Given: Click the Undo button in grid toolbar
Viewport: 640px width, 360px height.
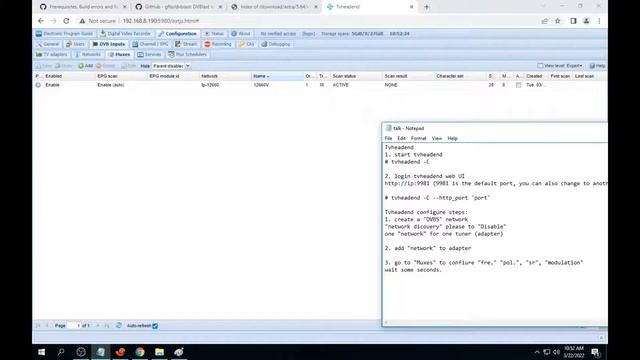Looking at the screenshot, I should pos(64,66).
